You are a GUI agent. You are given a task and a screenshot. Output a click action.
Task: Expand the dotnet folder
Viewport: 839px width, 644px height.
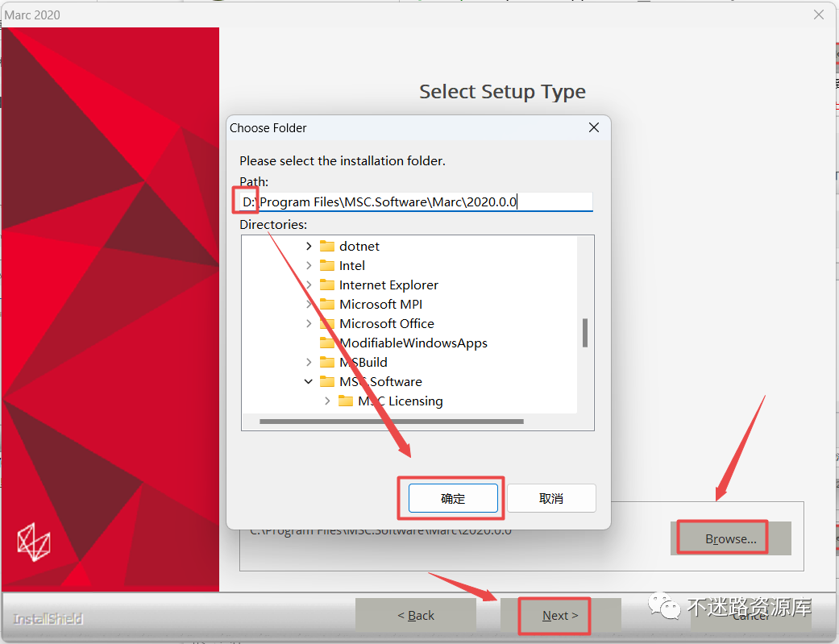(309, 247)
